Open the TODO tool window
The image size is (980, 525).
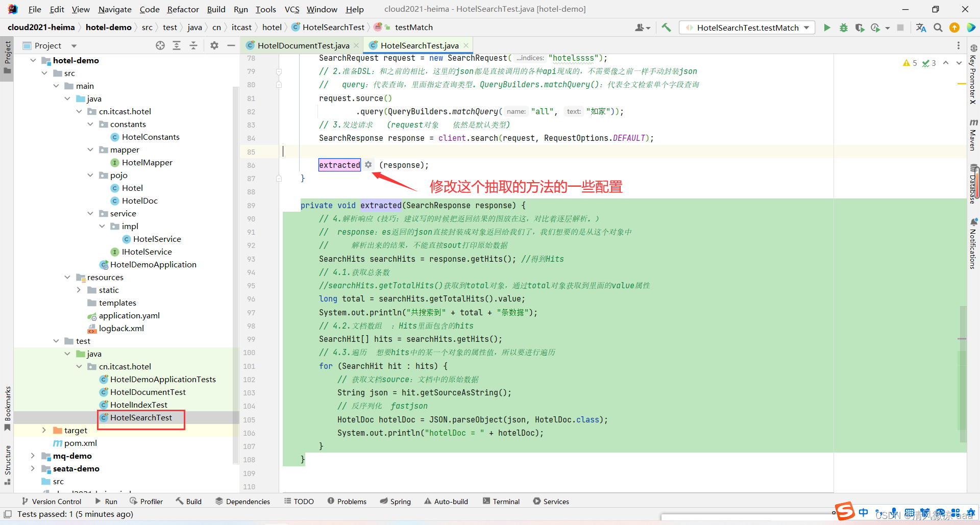[x=299, y=502]
